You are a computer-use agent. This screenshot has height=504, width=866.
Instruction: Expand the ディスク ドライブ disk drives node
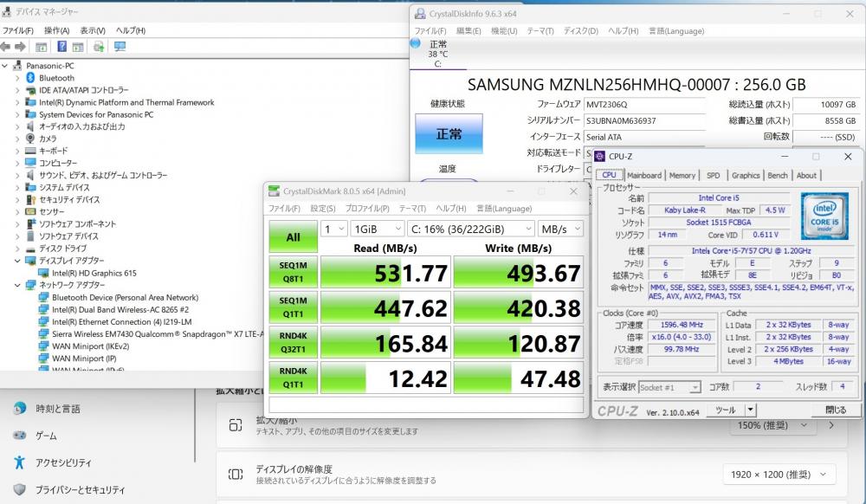[17, 249]
